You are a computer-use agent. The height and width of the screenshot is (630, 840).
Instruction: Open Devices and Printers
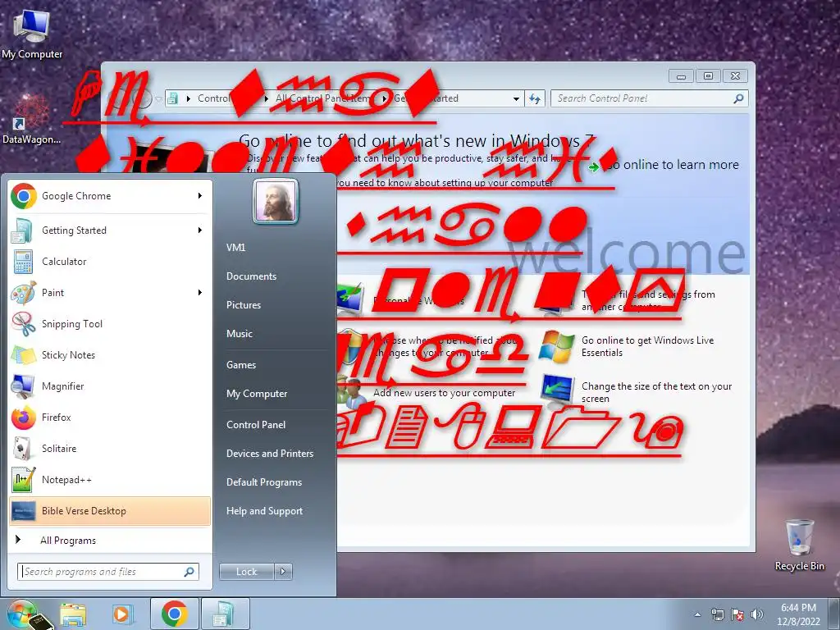pos(270,454)
